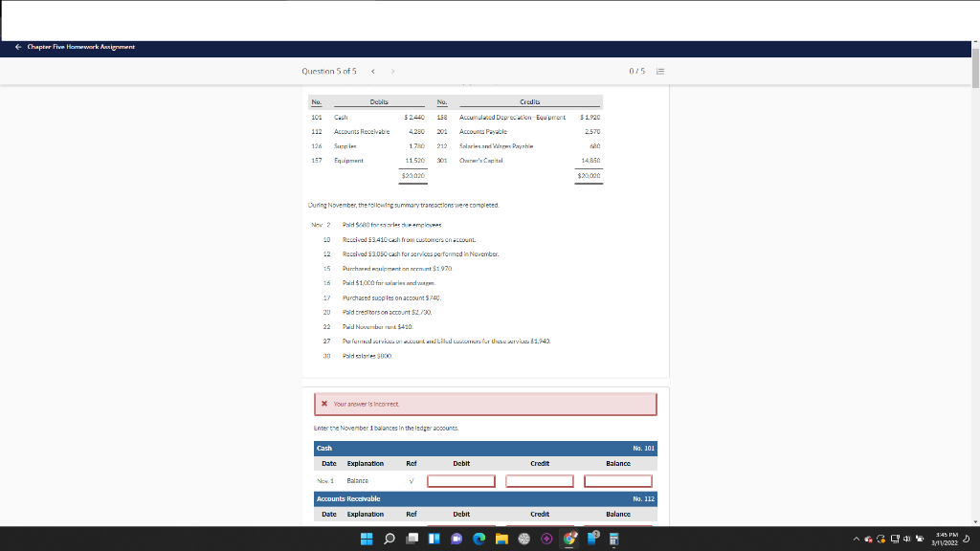Viewport: 980px width, 551px height.
Task: Click the Cash account header No. 101
Action: point(485,449)
